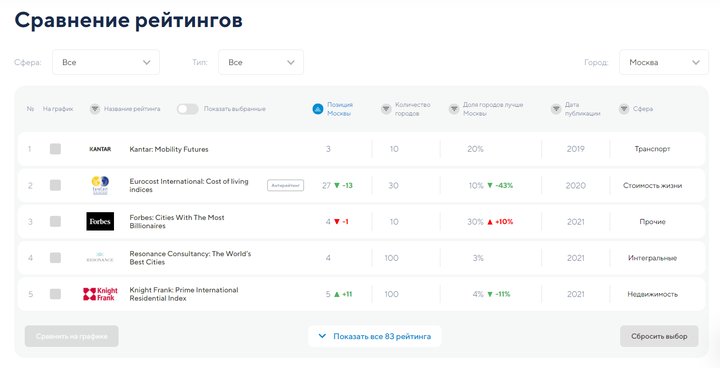This screenshot has width=720, height=368.
Task: Sort by Moscow position icon
Action: pyautogui.click(x=318, y=109)
